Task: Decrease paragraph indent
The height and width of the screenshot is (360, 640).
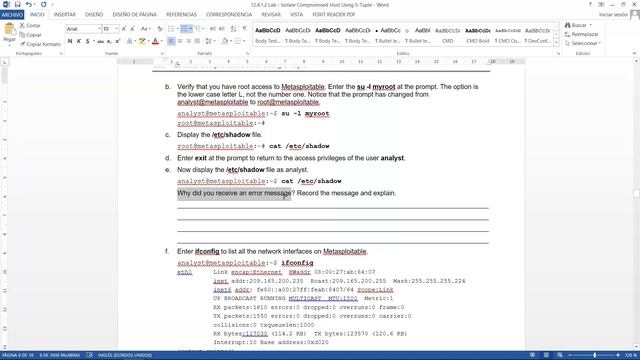Action: 213,29
